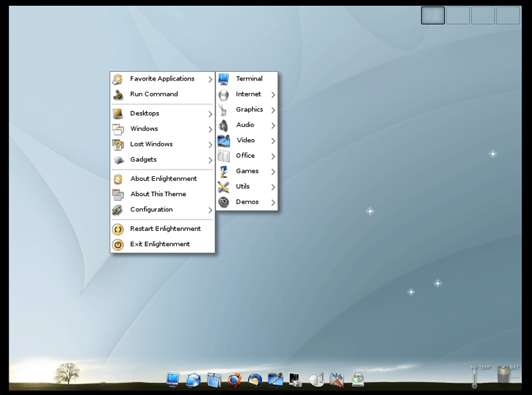The image size is (532, 395).
Task: Click the Exit Enlightenment power icon
Action: point(118,245)
